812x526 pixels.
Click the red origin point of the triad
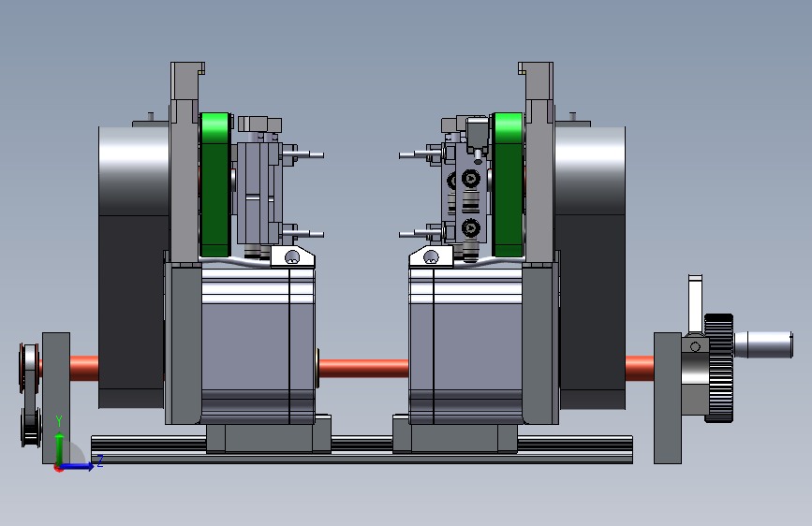point(58,468)
